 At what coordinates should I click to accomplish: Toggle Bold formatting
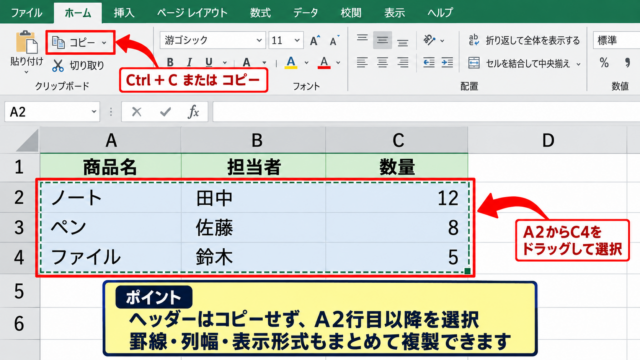pyautogui.click(x=170, y=62)
